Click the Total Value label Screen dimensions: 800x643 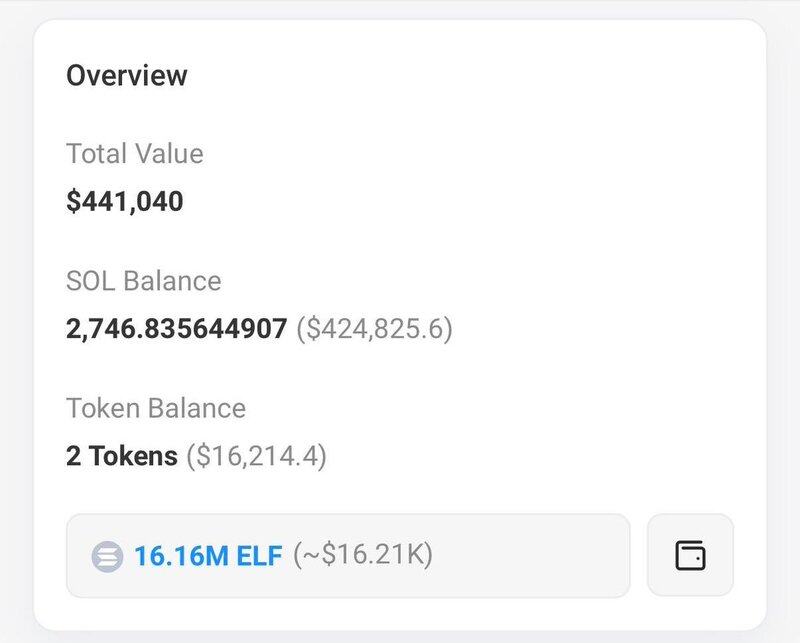pos(134,154)
